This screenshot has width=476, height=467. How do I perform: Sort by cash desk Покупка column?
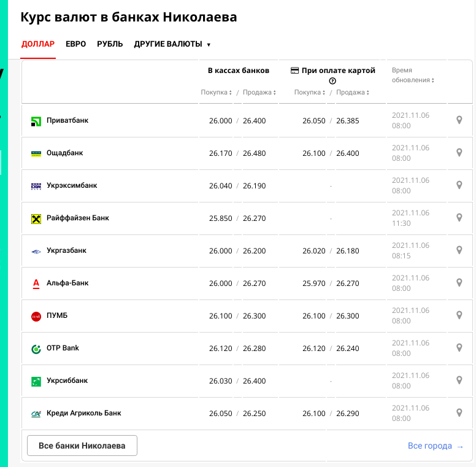(216, 92)
